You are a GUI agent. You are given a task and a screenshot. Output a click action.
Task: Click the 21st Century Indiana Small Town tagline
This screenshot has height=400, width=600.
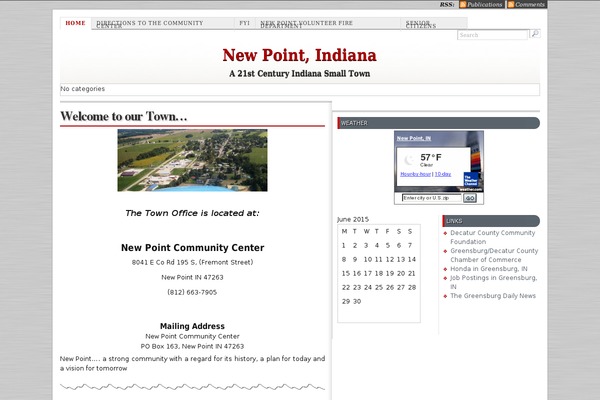[300, 73]
